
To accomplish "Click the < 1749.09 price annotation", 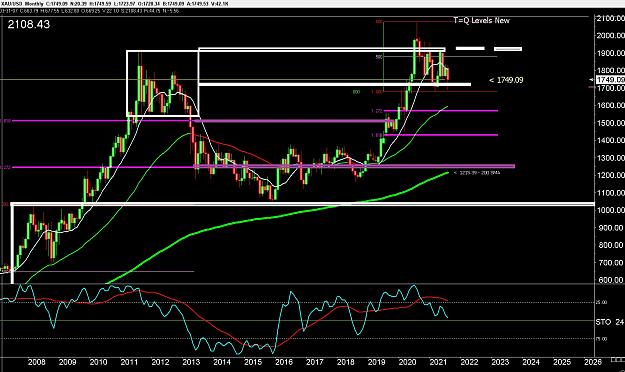I will pos(506,80).
